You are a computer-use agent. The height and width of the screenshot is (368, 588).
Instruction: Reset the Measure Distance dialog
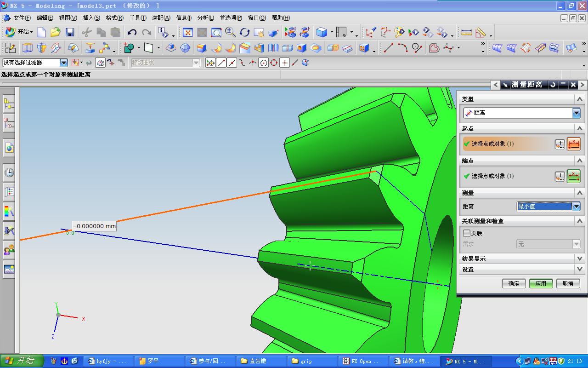pos(553,85)
